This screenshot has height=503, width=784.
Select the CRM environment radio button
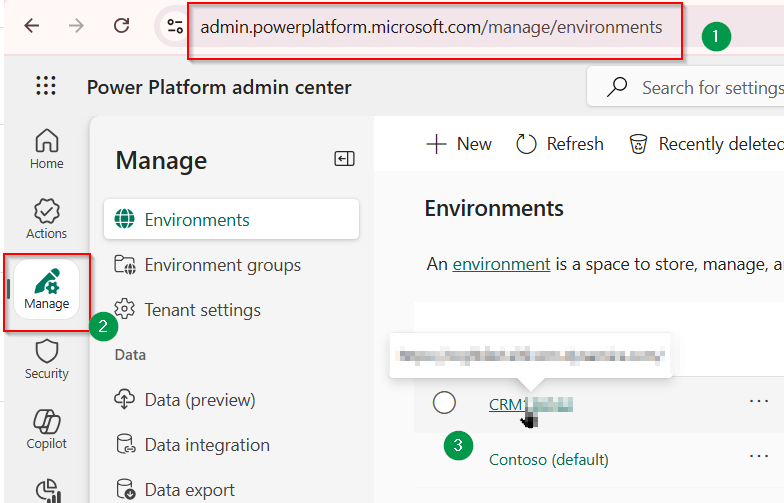pos(444,402)
